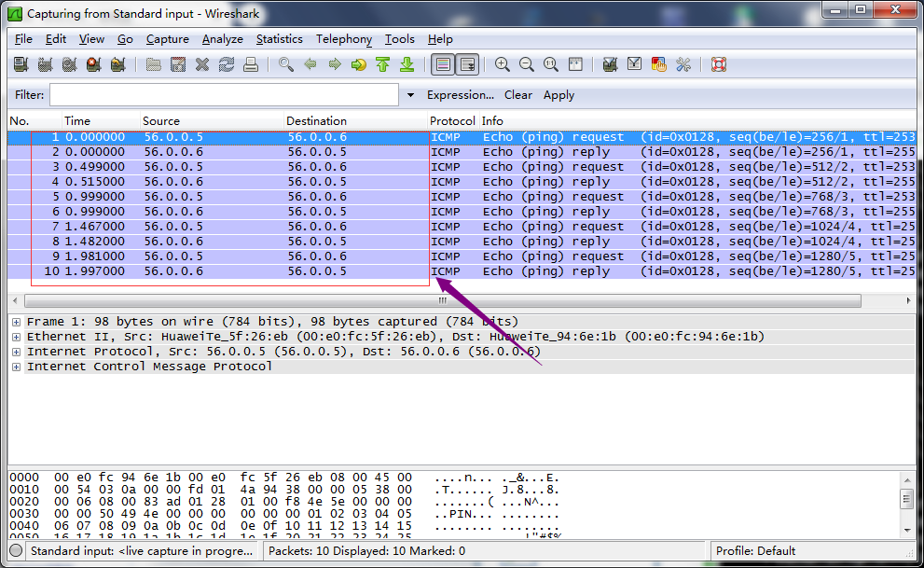Go back in packet history
924x568 pixels.
click(310, 64)
